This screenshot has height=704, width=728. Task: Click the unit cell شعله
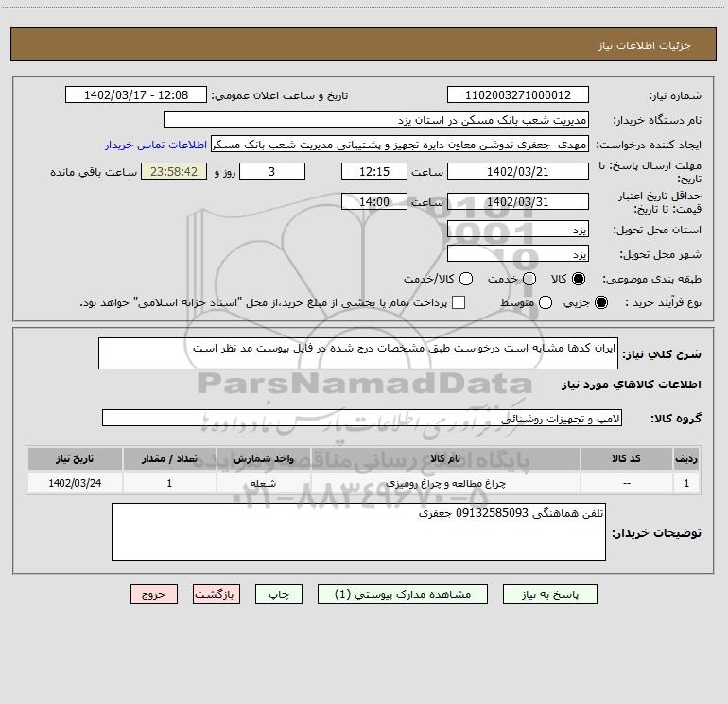(x=263, y=483)
